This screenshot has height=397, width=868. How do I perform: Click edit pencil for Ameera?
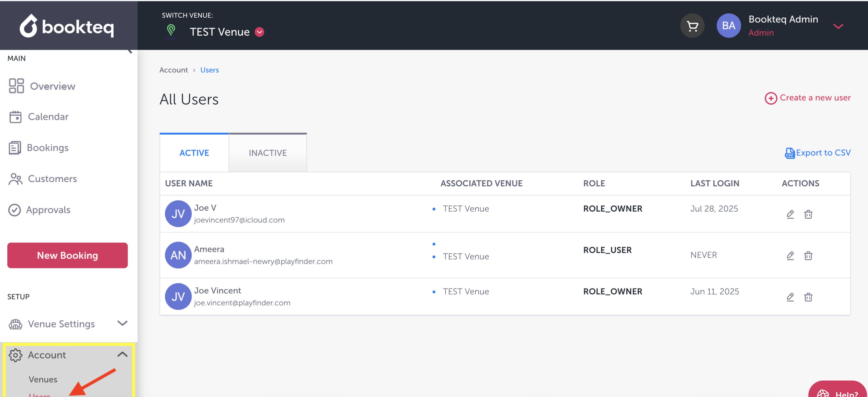[x=790, y=255]
